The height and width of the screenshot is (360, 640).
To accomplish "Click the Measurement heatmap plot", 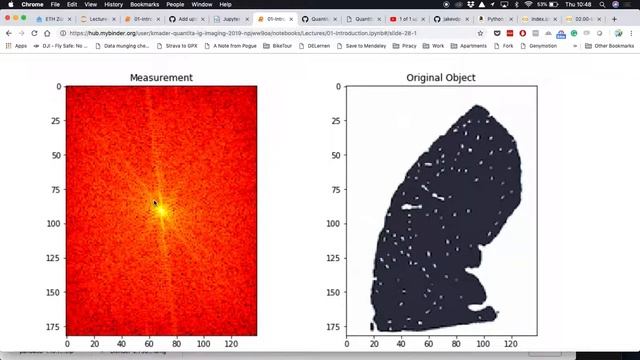I will 162,211.
